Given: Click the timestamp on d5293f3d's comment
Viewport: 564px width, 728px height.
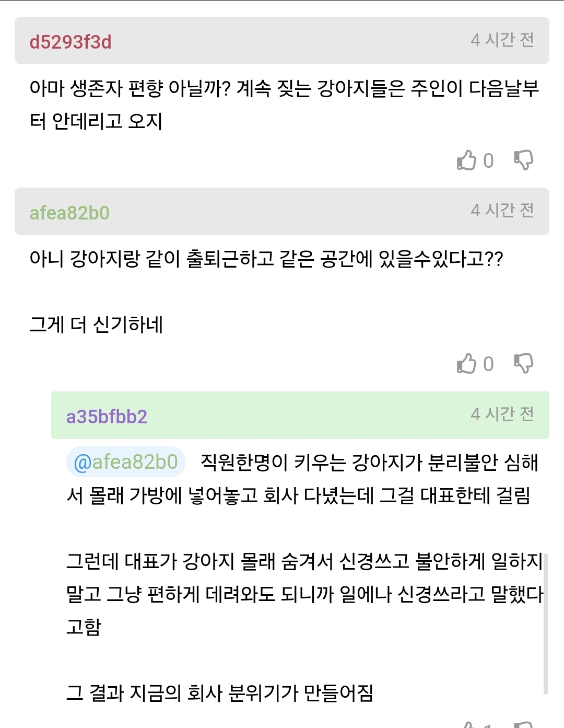Looking at the screenshot, I should tap(502, 40).
